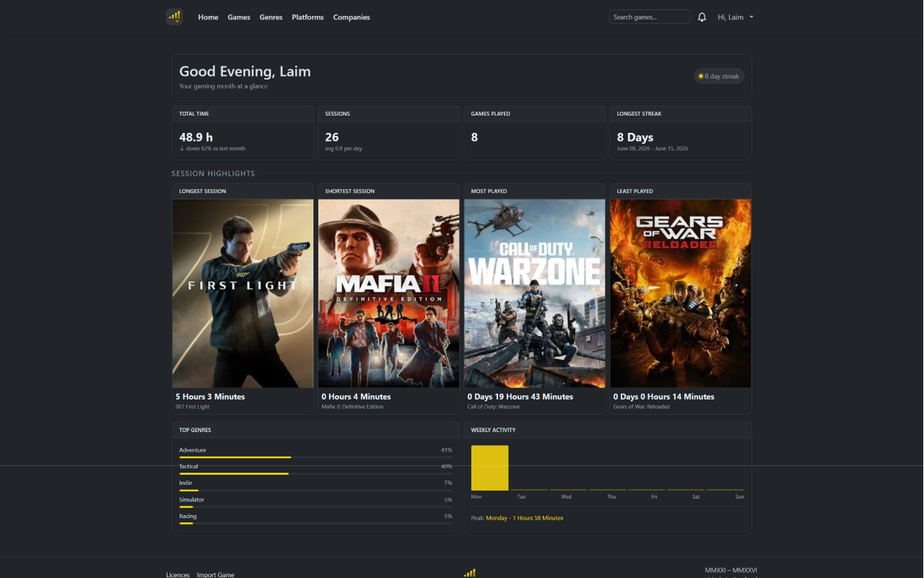Click the MMXXI – MMXXVI footer text
This screenshot has height=578, width=924.
[x=731, y=571]
